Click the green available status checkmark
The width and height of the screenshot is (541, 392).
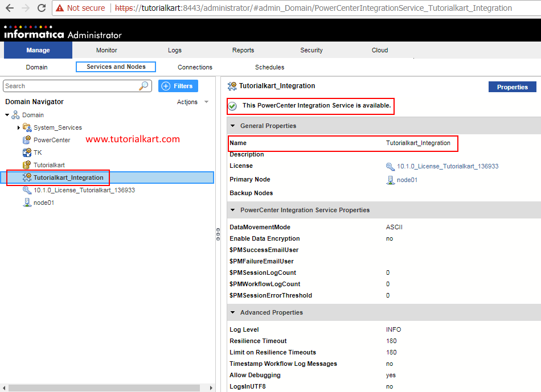232,106
